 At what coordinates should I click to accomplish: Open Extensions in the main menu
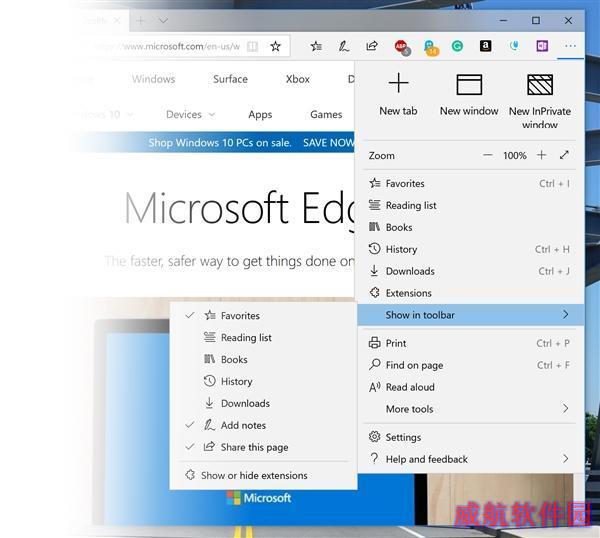[470, 293]
